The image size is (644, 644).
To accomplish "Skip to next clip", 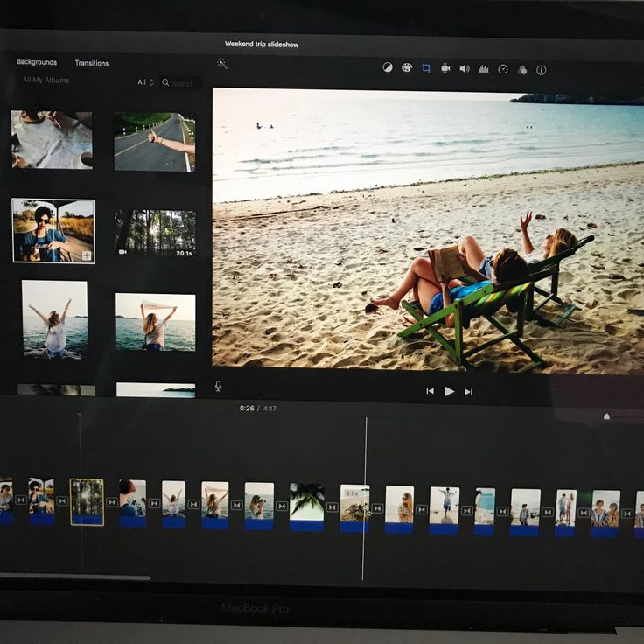I will pyautogui.click(x=469, y=392).
